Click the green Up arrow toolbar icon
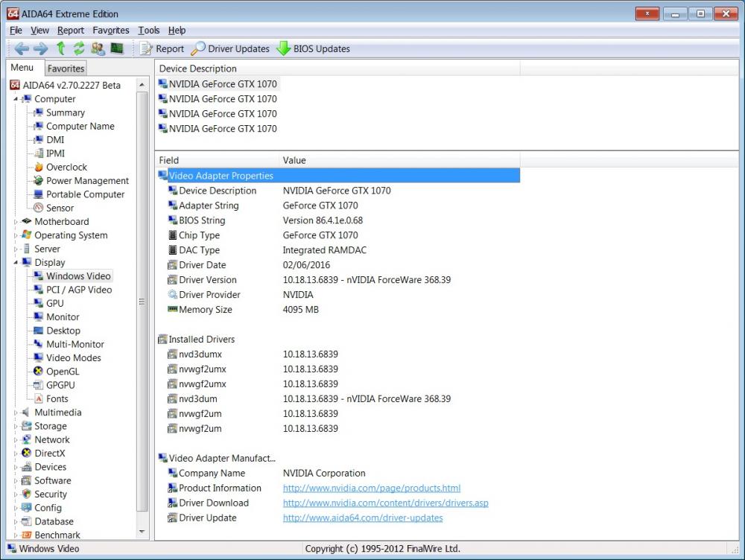This screenshot has height=560, width=745. point(61,48)
